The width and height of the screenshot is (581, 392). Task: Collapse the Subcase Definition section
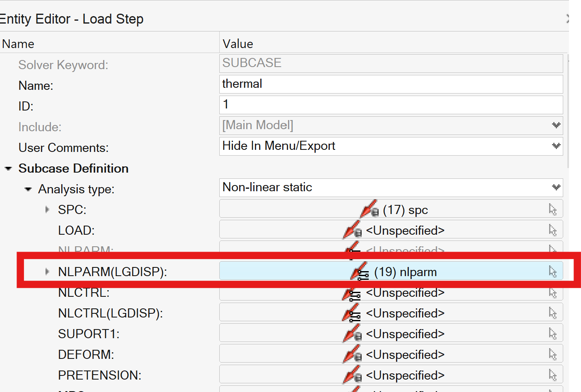(8, 168)
